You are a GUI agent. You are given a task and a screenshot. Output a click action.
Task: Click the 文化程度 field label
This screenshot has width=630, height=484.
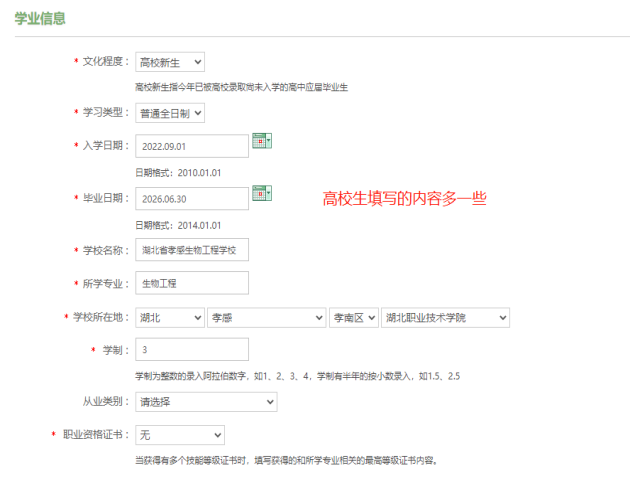105,62
